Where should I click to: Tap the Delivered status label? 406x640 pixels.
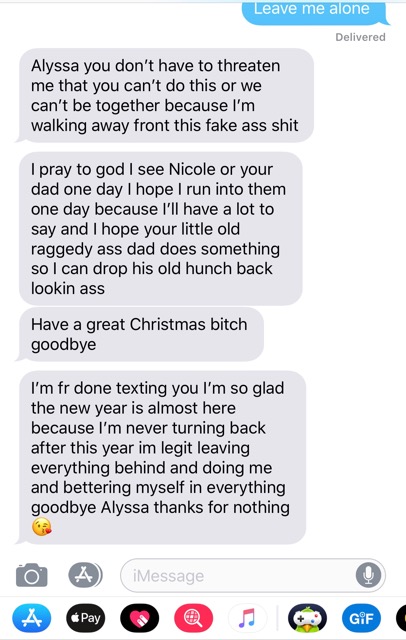pos(360,37)
